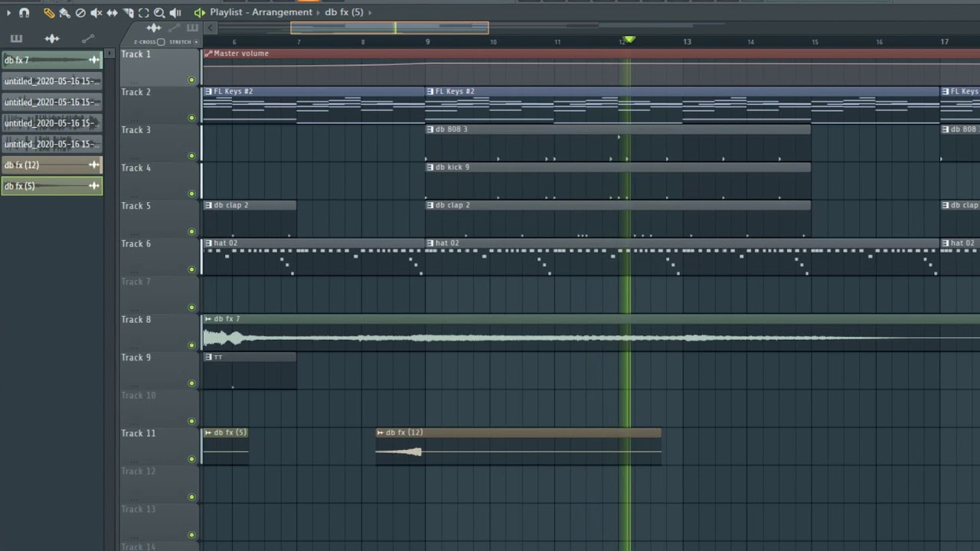Viewport: 980px width, 551px height.
Task: Click bar 13 on the timeline ruler
Action: coord(687,41)
